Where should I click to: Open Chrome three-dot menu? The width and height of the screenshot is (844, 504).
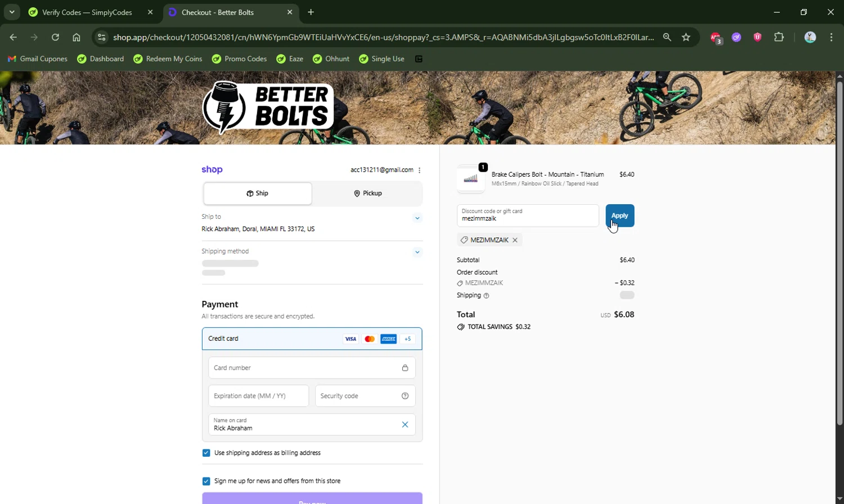pyautogui.click(x=831, y=37)
